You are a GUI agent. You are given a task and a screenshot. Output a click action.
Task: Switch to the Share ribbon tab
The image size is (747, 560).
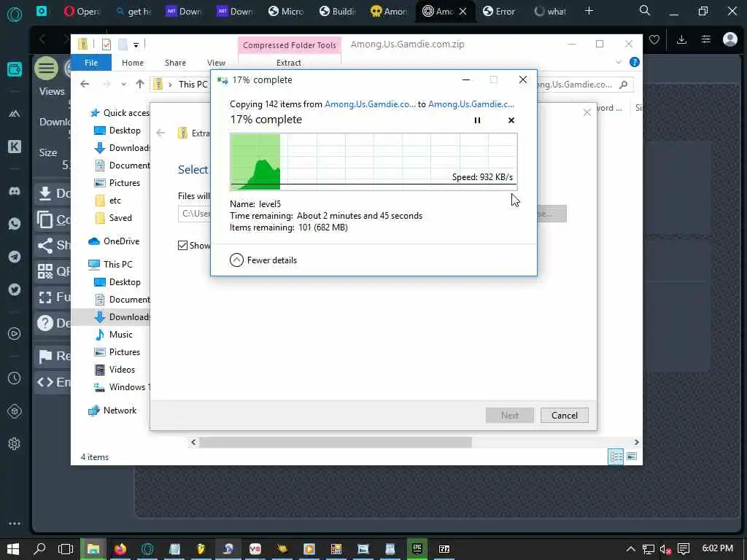(175, 63)
